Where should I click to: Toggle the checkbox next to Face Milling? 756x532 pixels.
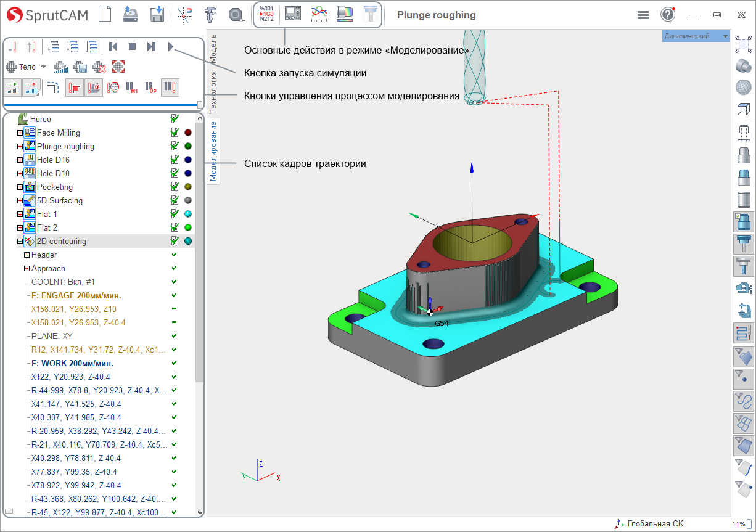click(175, 133)
